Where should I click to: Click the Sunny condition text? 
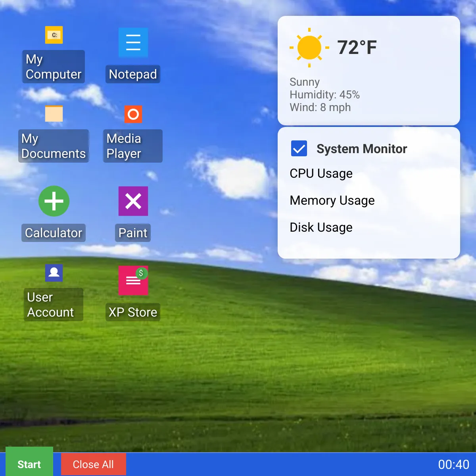(305, 82)
